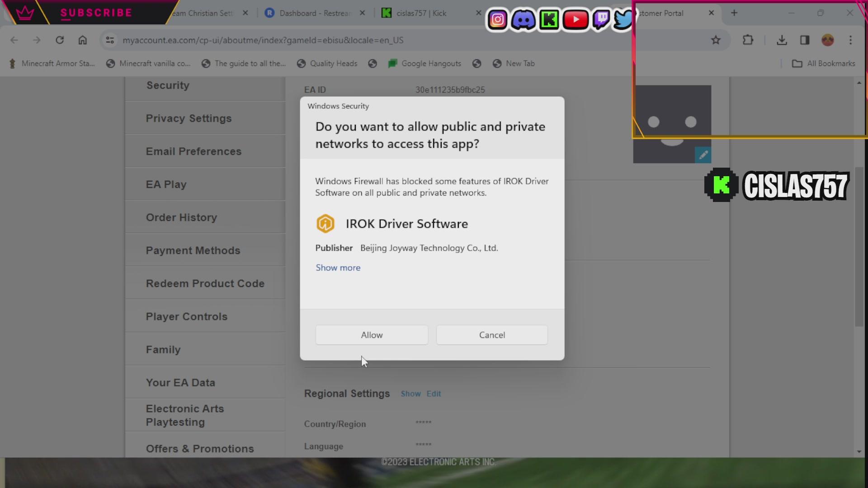Click the Instagram overlay icon

point(497,19)
